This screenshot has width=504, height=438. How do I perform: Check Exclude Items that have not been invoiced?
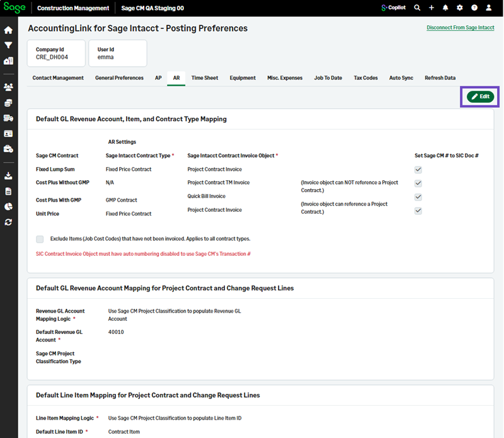[40, 239]
